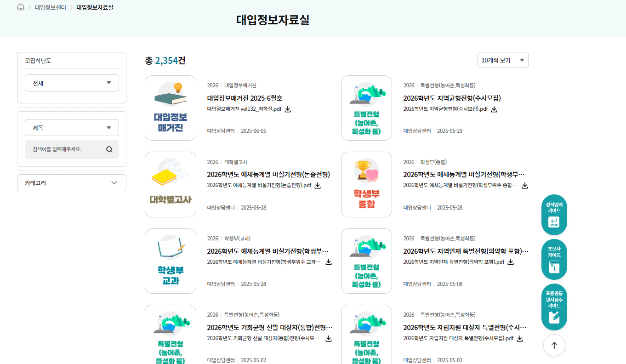Screen dimensions: 626x364
Task: Click download icon for 기회균형 선발 대상자 PDF
Action: click(328, 339)
